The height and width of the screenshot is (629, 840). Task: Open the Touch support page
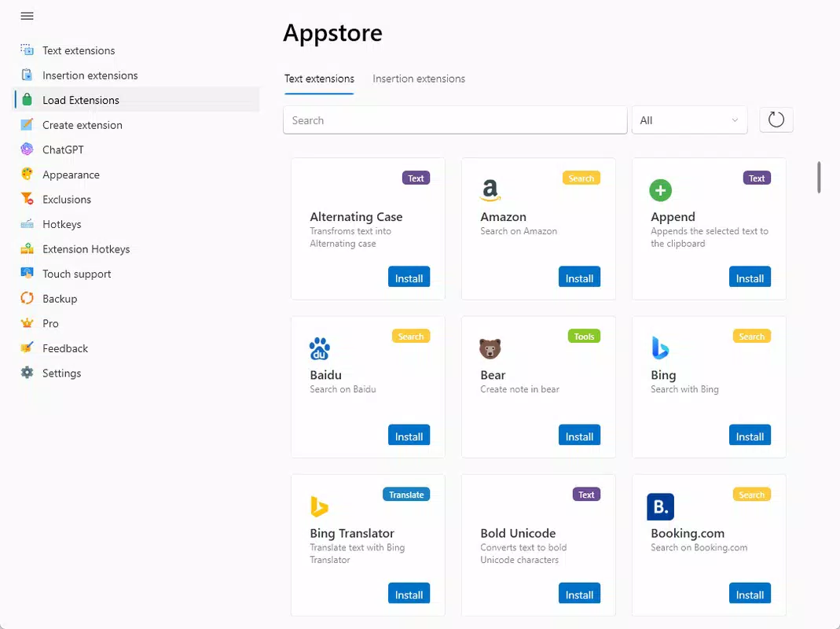click(x=136, y=274)
